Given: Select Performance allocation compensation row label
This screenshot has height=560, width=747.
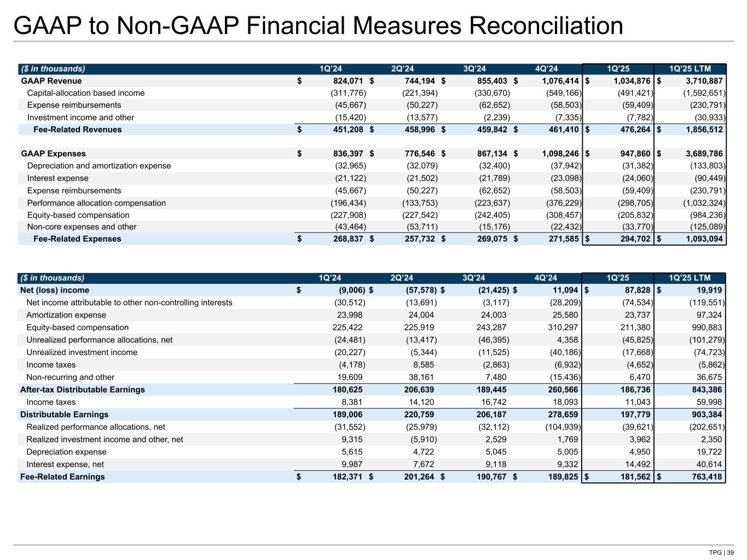Looking at the screenshot, I should point(96,203).
